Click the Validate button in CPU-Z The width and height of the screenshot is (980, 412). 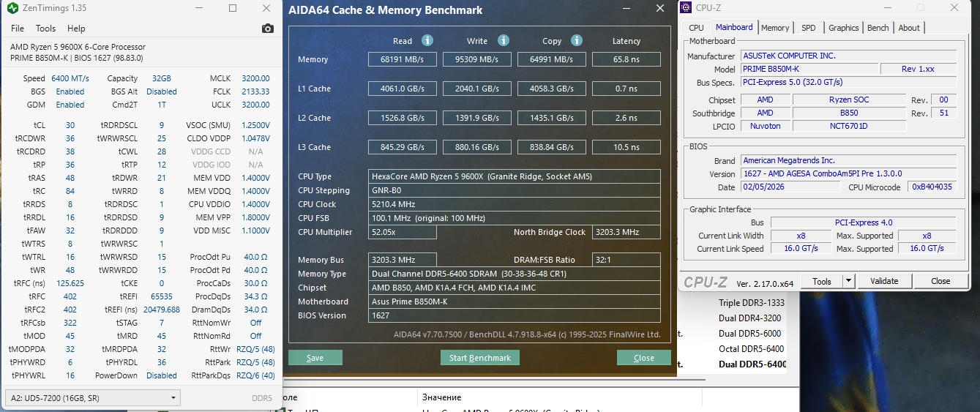pos(883,281)
